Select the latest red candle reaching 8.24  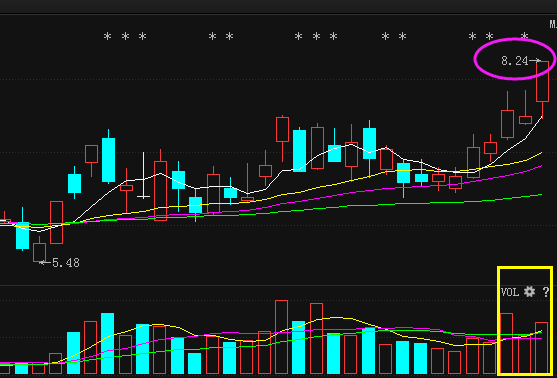(542, 89)
